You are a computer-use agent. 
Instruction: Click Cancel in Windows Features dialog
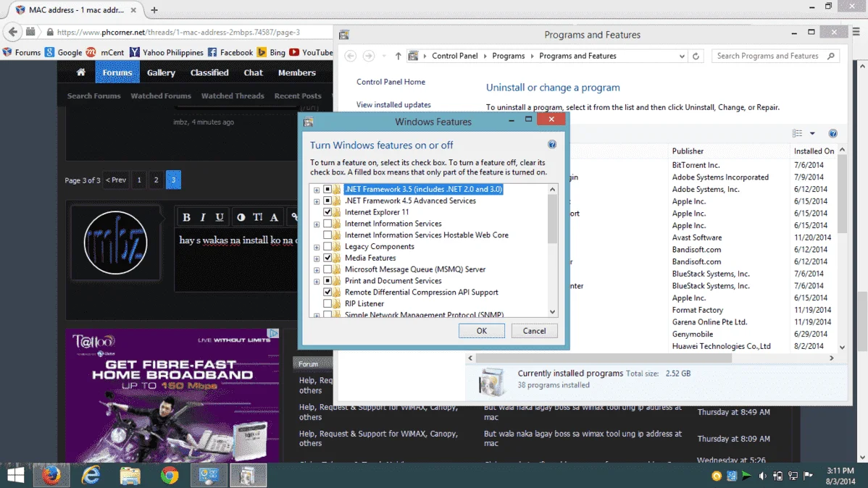click(x=534, y=331)
